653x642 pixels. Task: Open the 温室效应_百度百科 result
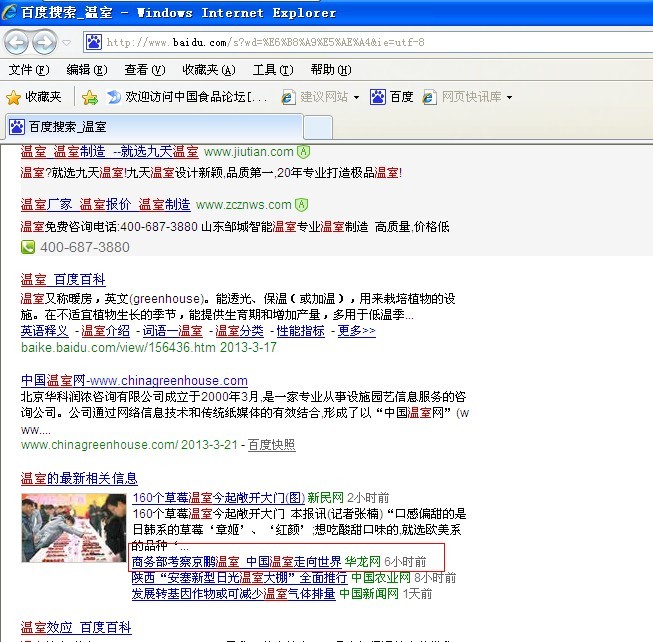[x=76, y=627]
